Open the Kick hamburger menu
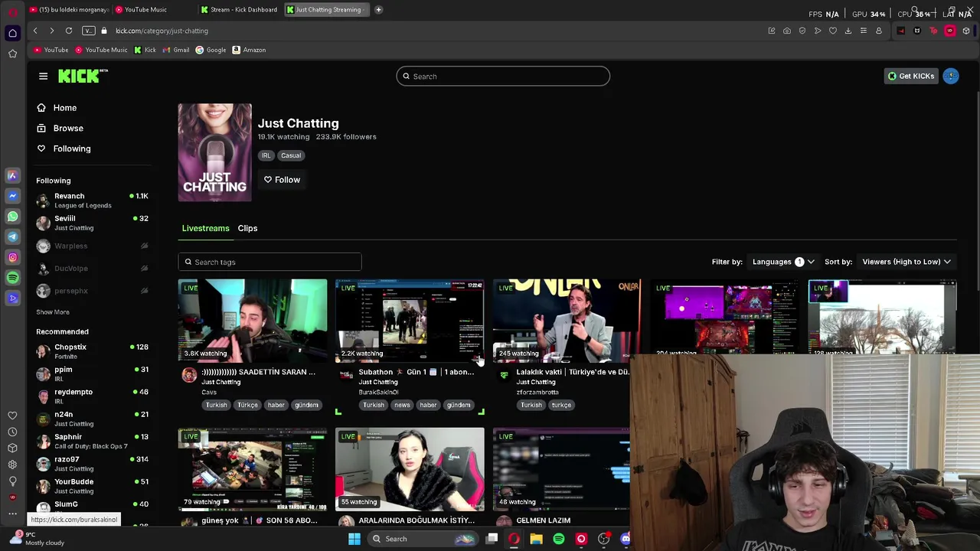Viewport: 980px width, 551px height. pos(43,76)
